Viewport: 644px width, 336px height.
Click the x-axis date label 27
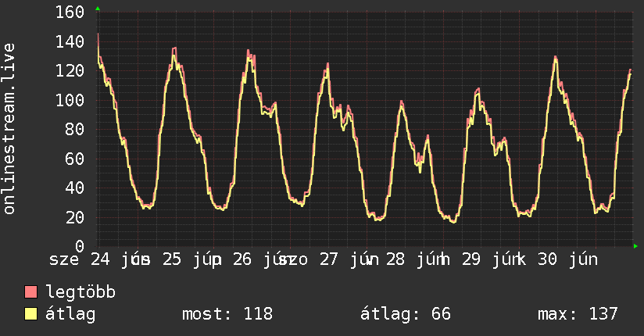click(x=329, y=259)
